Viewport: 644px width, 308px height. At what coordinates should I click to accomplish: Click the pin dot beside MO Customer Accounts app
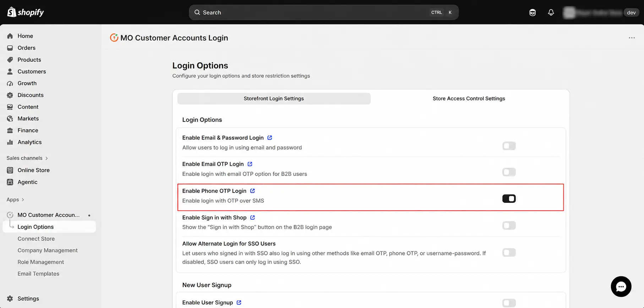coord(89,215)
